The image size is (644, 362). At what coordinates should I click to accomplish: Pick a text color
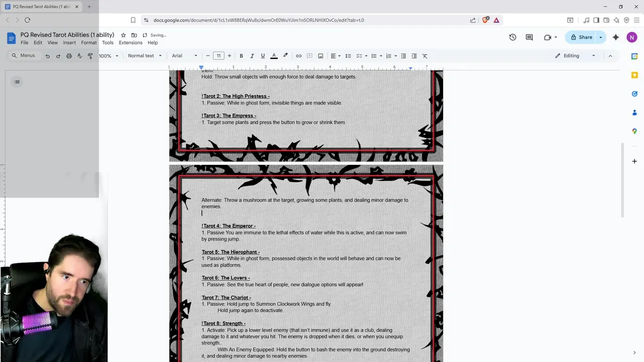[274, 56]
